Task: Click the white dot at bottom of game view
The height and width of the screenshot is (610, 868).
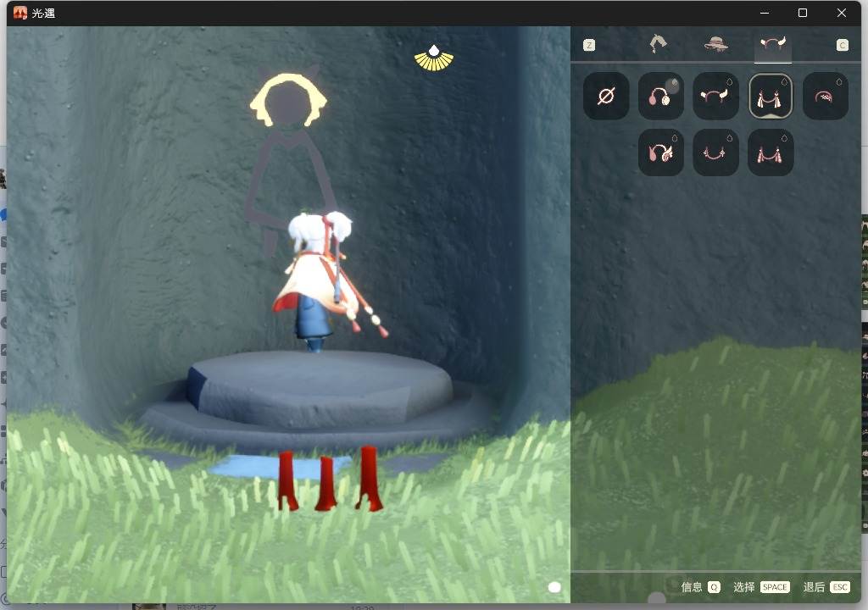Action: [x=554, y=587]
